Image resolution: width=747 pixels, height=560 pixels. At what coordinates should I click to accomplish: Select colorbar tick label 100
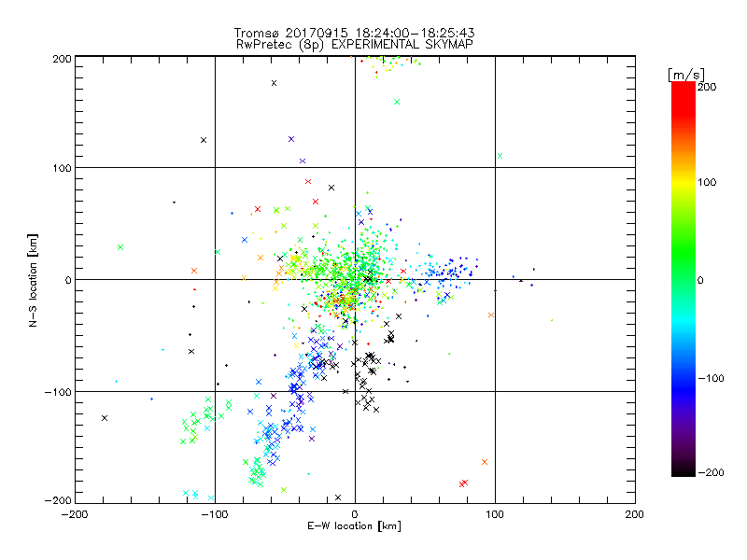[x=707, y=182]
